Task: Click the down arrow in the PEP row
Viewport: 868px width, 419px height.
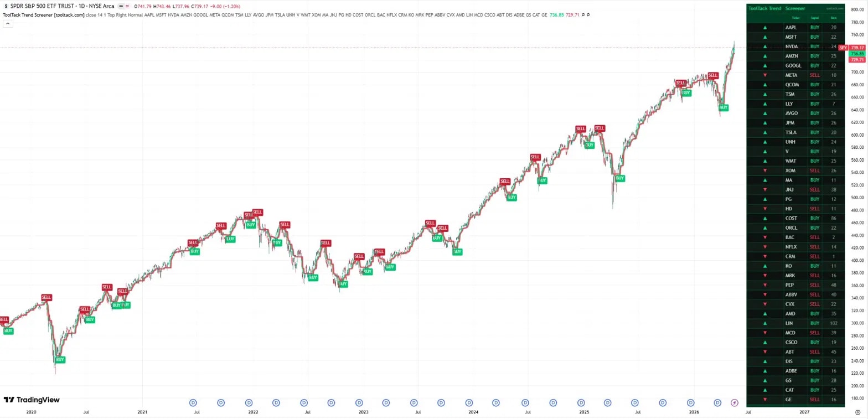Action: (x=765, y=285)
